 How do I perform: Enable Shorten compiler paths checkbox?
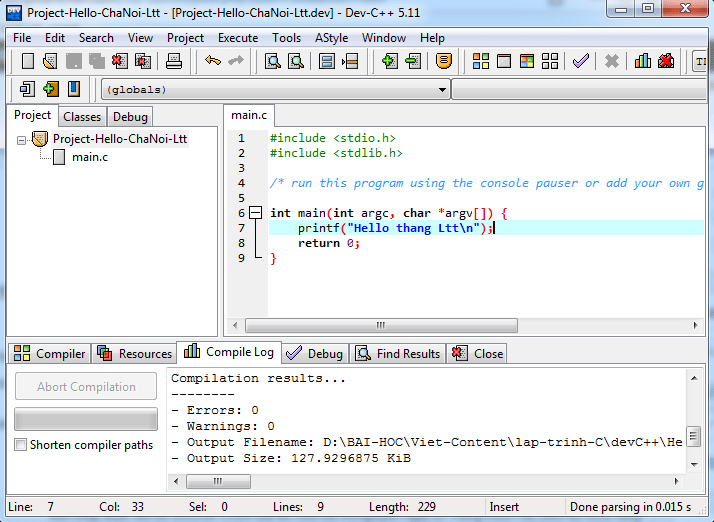point(20,445)
